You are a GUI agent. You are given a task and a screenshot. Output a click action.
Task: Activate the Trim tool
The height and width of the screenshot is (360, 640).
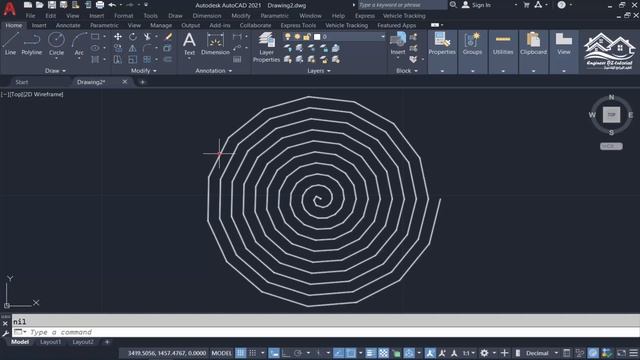(147, 37)
